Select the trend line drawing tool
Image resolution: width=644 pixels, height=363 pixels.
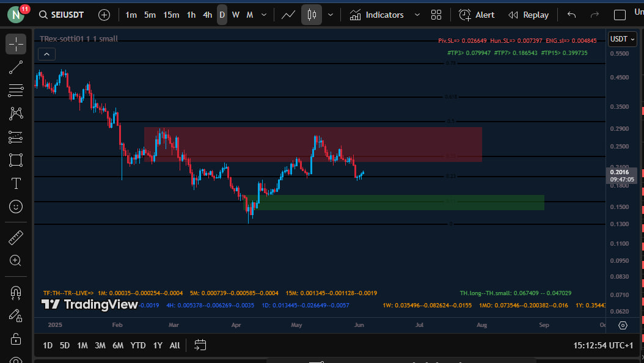pos(16,67)
